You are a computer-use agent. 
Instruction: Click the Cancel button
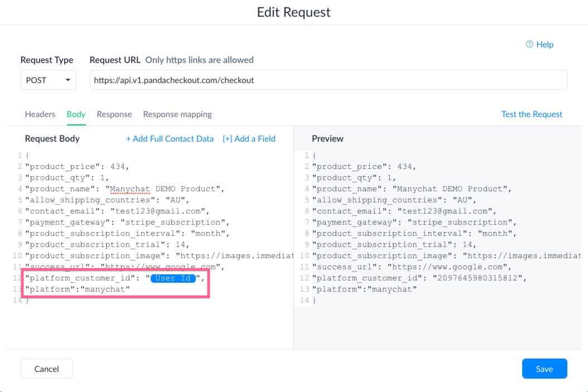(x=46, y=369)
